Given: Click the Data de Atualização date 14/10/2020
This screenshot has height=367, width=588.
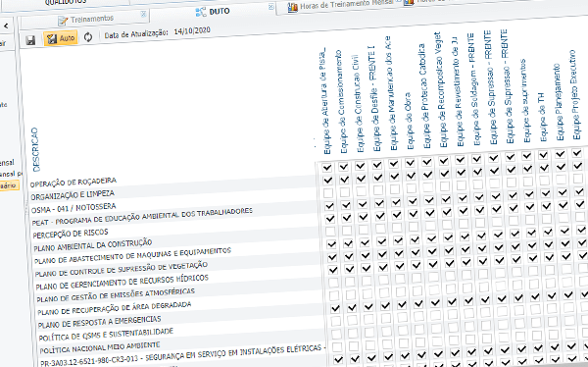Looking at the screenshot, I should pyautogui.click(x=192, y=30).
